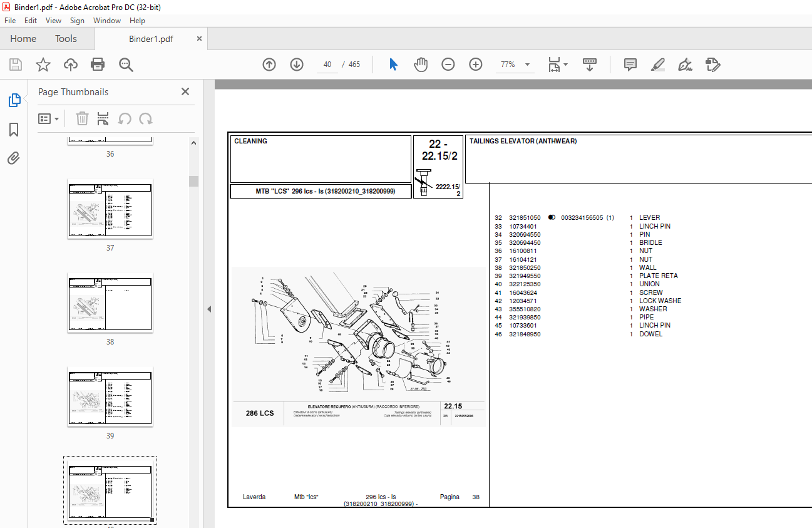Click the upload to cloud icon

(71, 65)
